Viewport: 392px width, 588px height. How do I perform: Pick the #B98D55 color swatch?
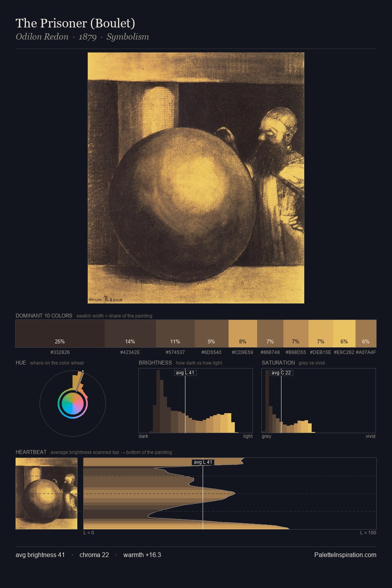click(296, 334)
